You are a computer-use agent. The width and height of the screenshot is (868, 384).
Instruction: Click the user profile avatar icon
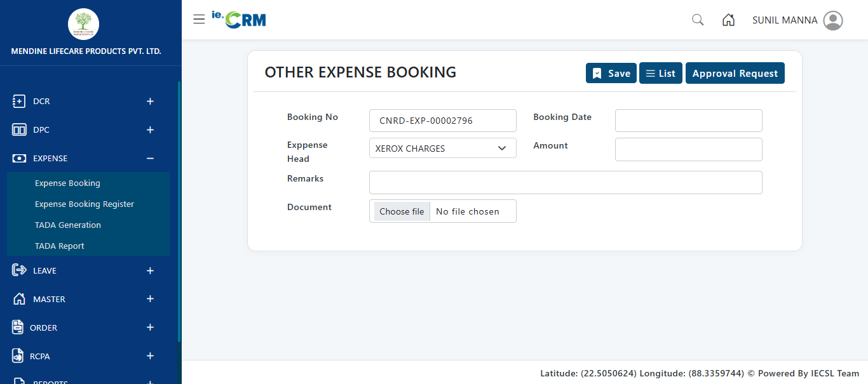click(x=833, y=20)
